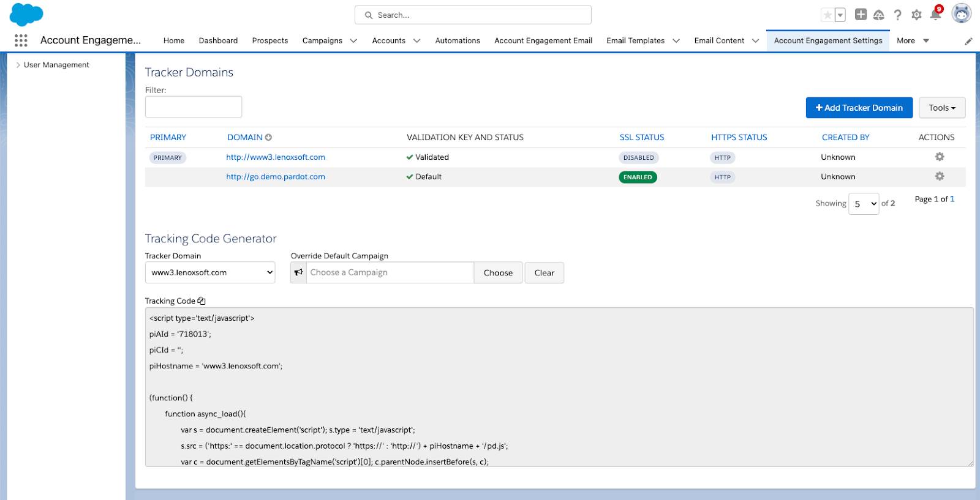Sort by the Domain column
Viewport: 980px width, 500px height.
click(x=245, y=137)
